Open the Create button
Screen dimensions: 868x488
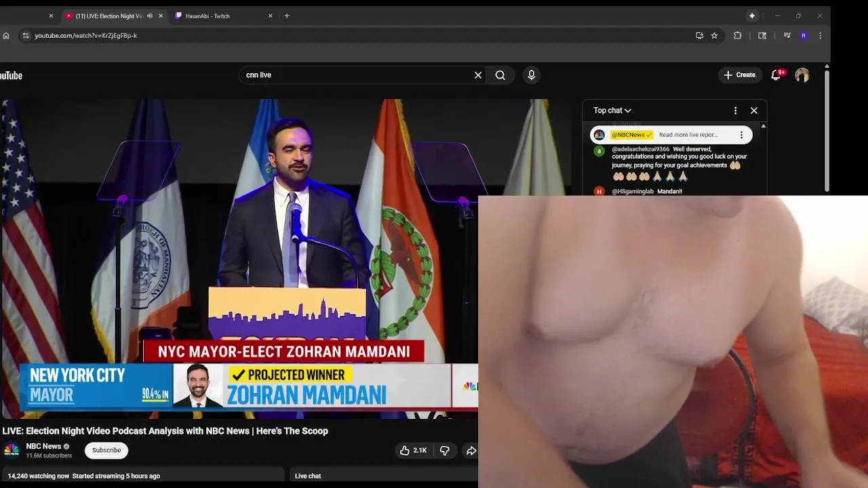[740, 75]
